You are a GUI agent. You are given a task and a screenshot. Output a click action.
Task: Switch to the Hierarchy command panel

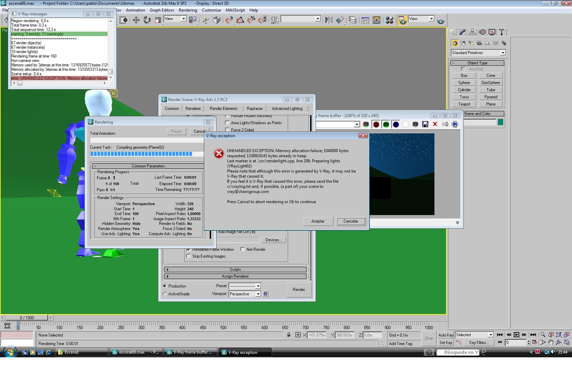pos(472,32)
